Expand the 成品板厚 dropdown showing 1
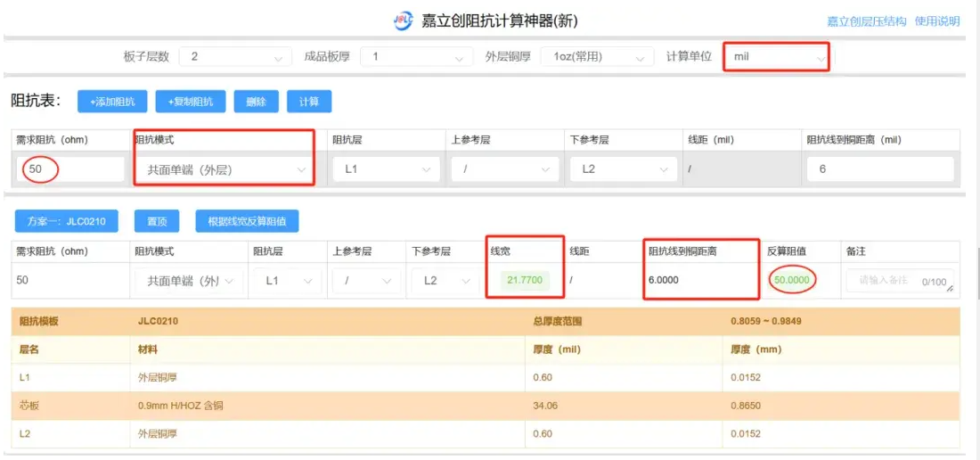 point(416,57)
